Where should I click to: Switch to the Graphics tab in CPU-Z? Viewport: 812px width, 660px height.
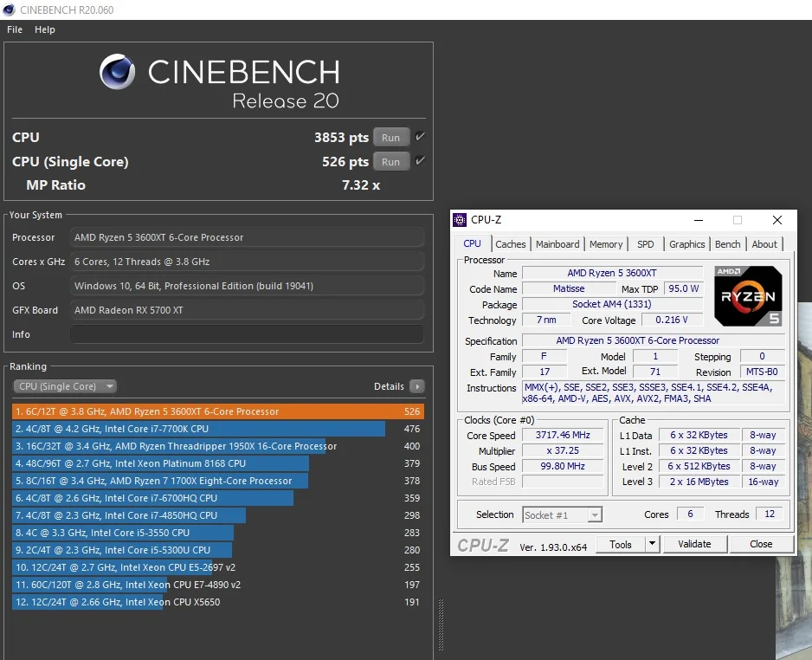[x=686, y=244]
